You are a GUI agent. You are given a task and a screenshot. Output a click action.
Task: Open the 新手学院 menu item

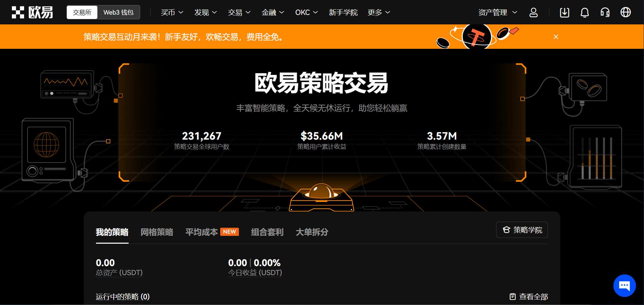pyautogui.click(x=343, y=13)
